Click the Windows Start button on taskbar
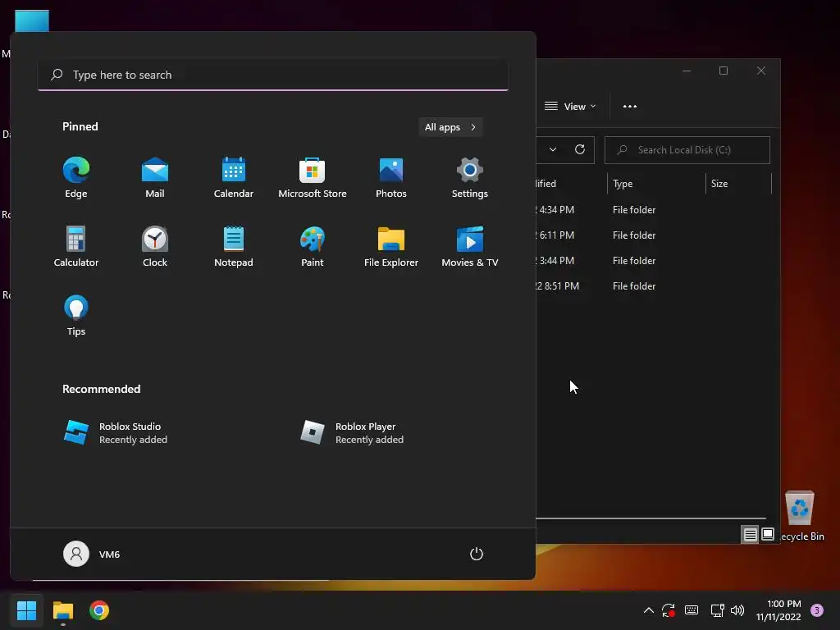Screen dimensions: 840x630 click(x=26, y=610)
